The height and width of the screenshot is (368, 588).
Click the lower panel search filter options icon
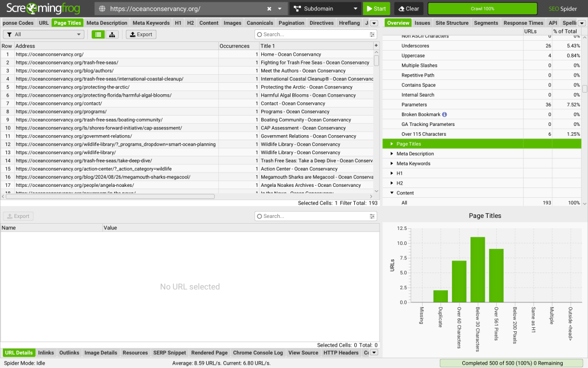pos(372,216)
